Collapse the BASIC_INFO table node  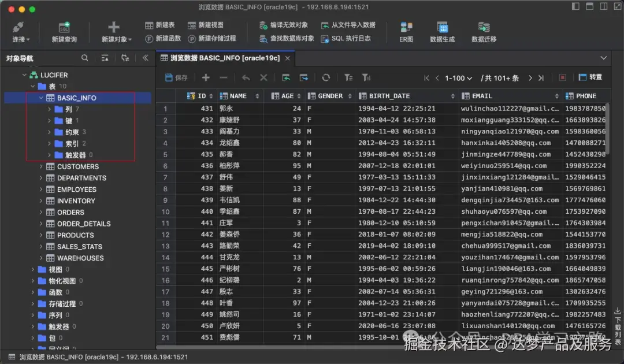pos(41,98)
